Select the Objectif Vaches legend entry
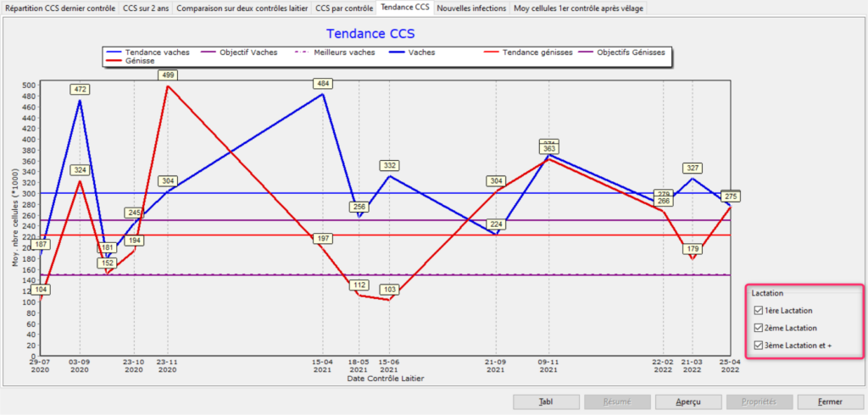The height and width of the screenshot is (415, 868). [x=242, y=52]
